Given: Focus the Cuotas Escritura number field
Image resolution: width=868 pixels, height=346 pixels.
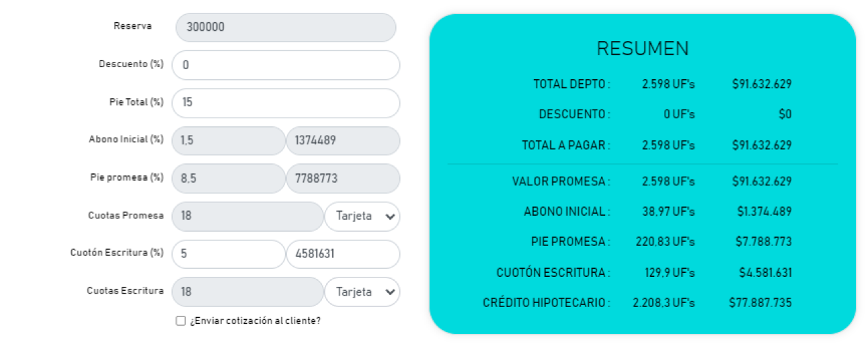Looking at the screenshot, I should click(x=247, y=292).
